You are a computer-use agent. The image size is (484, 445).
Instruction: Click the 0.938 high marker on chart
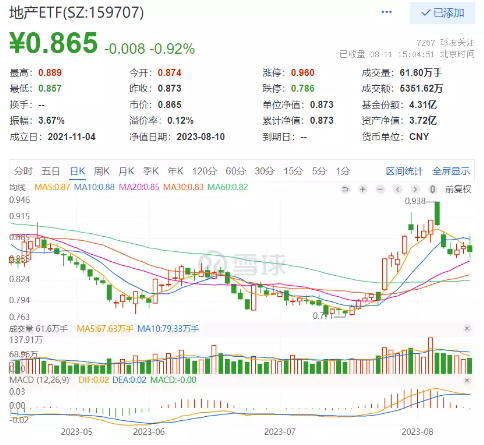pos(415,201)
